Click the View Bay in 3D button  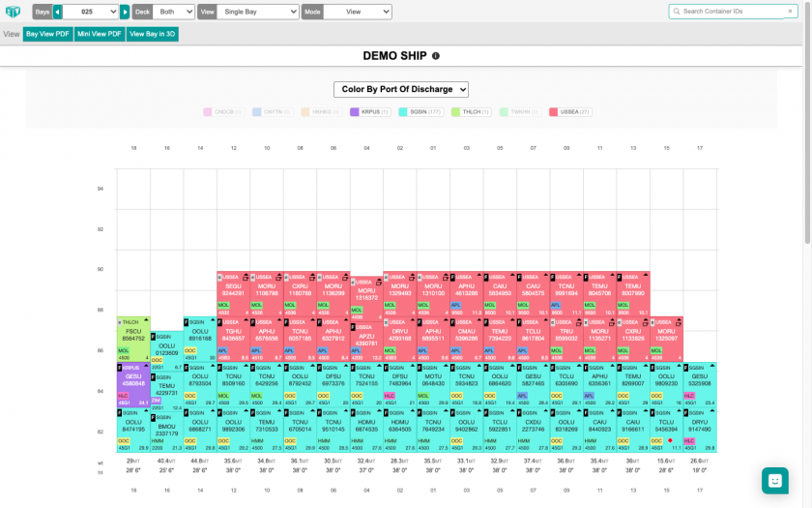(153, 34)
